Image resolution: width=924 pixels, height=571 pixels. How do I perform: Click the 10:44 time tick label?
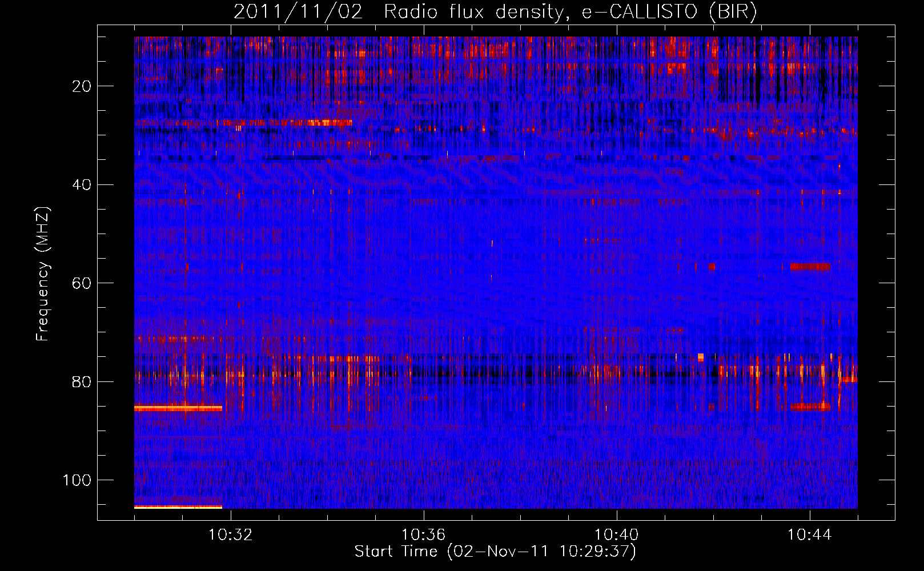click(x=809, y=535)
